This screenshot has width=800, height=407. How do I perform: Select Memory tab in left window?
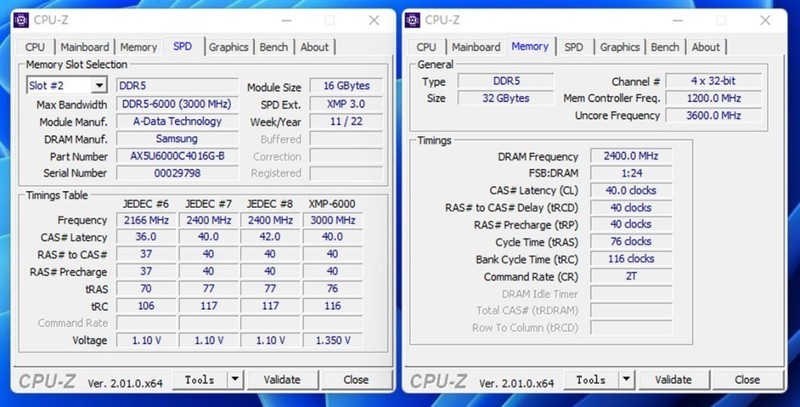tap(138, 47)
